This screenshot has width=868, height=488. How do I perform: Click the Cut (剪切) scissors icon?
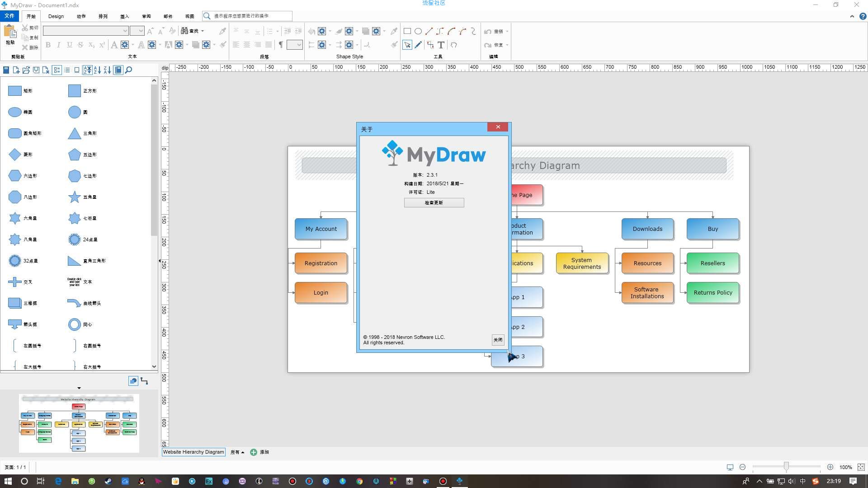30,28
